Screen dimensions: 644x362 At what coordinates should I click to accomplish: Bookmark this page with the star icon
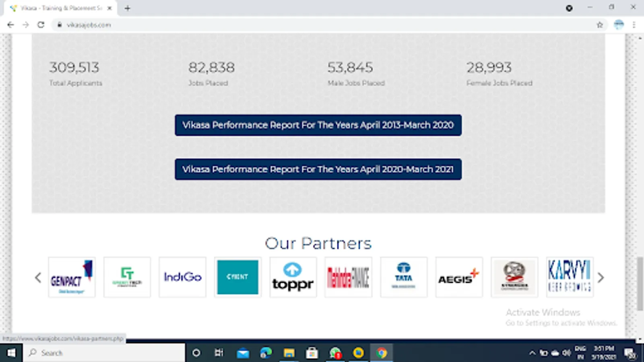pos(600,25)
